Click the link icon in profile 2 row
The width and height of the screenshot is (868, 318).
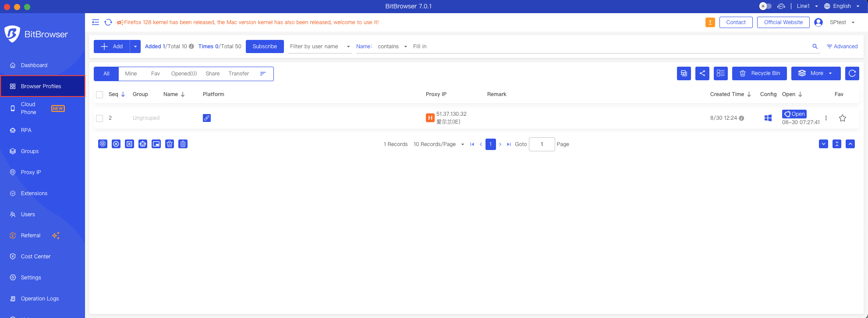207,118
